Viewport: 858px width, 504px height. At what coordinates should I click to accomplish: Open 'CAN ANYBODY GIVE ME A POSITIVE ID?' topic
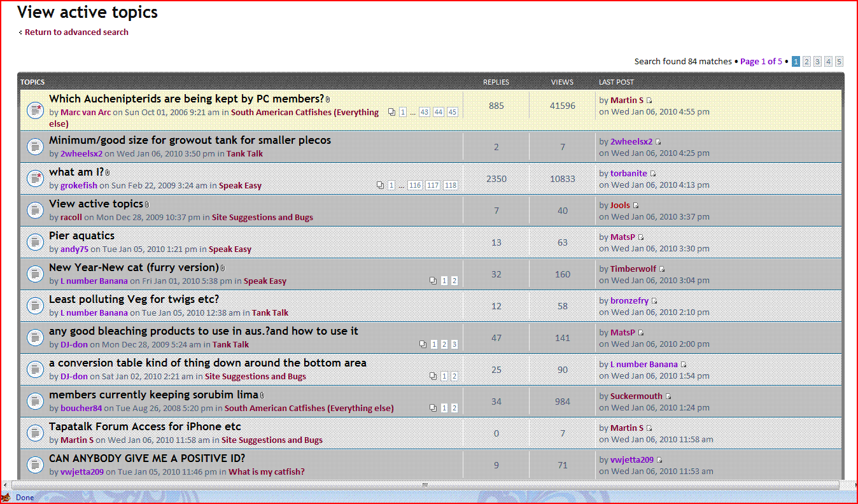click(147, 458)
